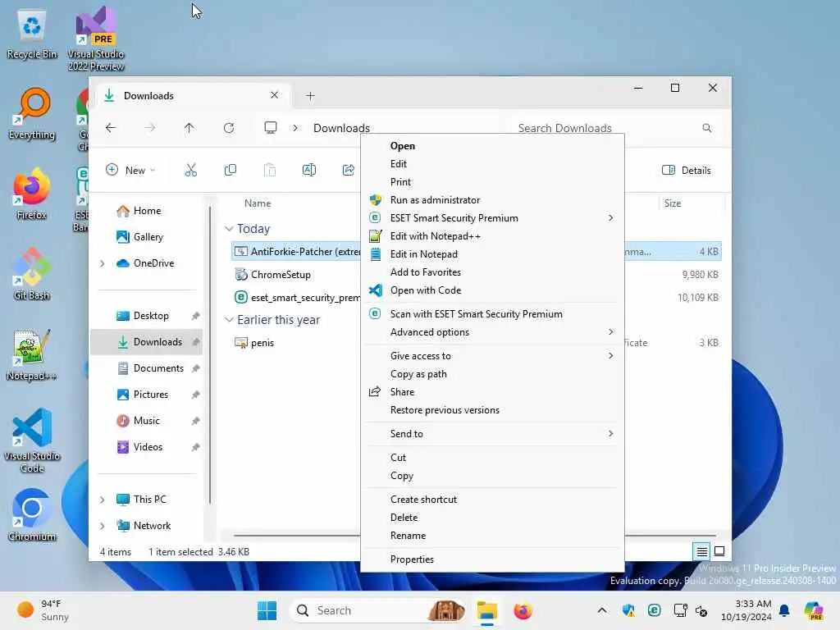
Task: Open Notepad++ desktop shortcut
Action: point(32,355)
